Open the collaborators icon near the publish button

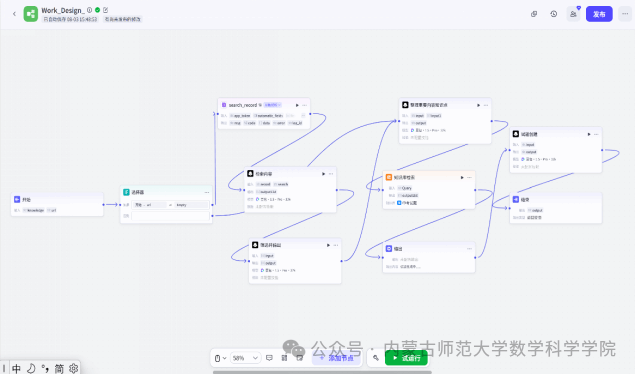pos(573,14)
